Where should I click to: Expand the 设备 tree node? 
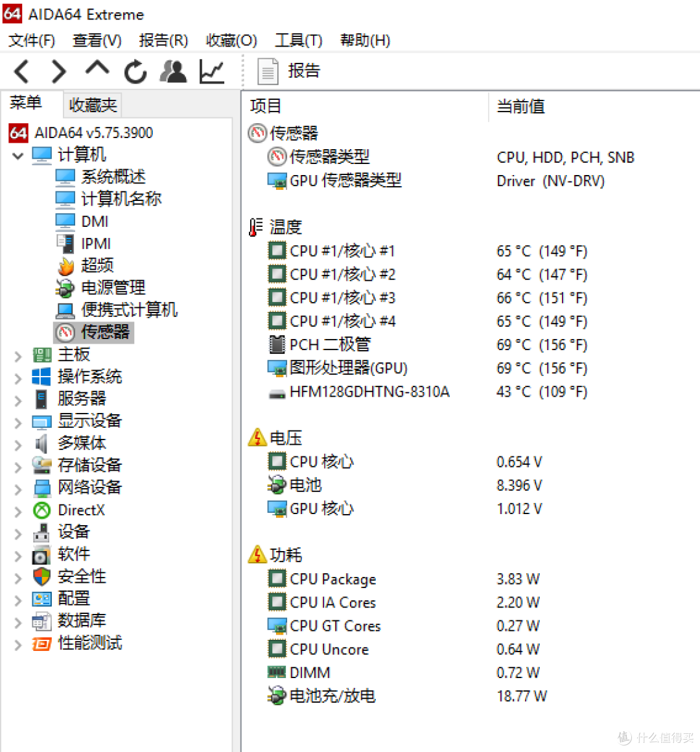point(17,534)
